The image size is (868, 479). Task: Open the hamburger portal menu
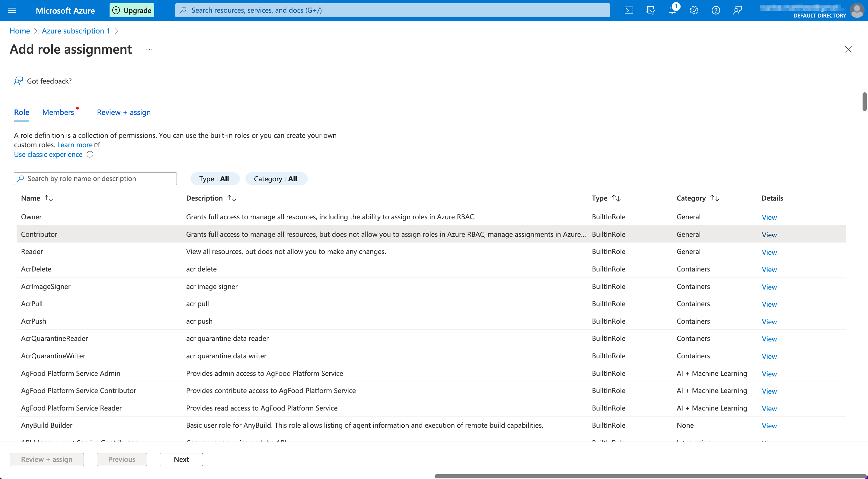click(12, 10)
